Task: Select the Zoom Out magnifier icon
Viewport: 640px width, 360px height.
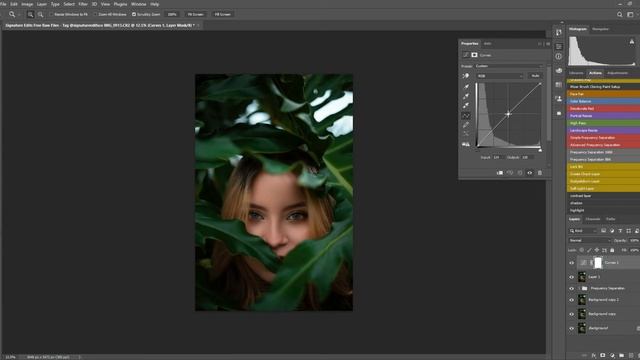Action: point(40,14)
